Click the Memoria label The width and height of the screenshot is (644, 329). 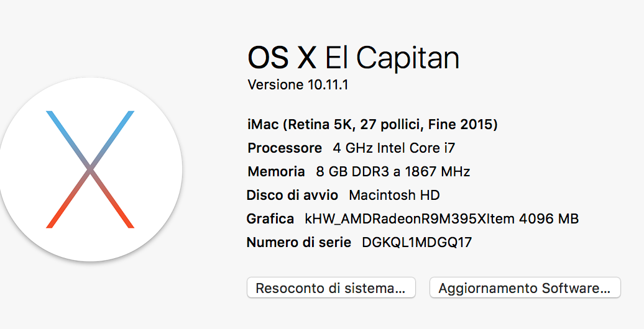point(276,172)
